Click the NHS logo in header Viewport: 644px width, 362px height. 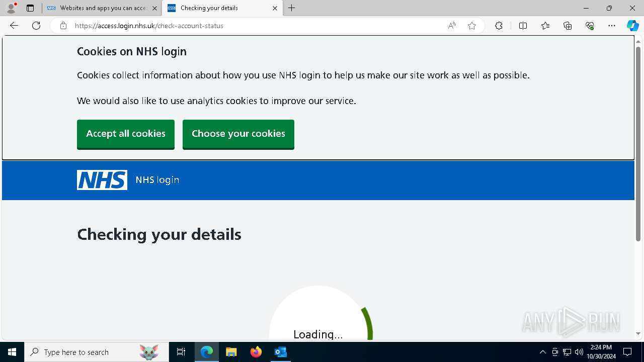[102, 180]
